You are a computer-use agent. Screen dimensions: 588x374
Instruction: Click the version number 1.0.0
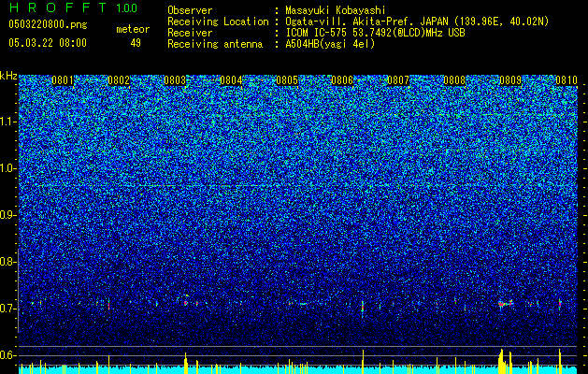[127, 8]
